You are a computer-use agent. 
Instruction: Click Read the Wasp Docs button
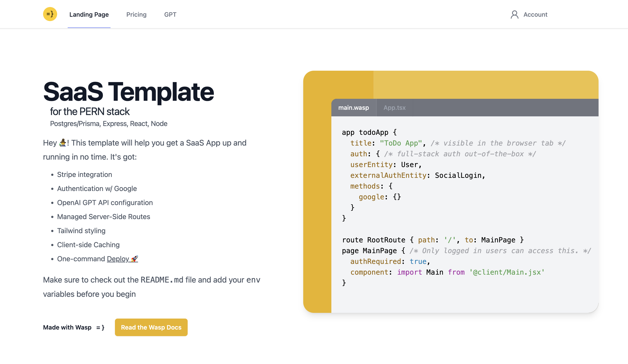tap(151, 327)
